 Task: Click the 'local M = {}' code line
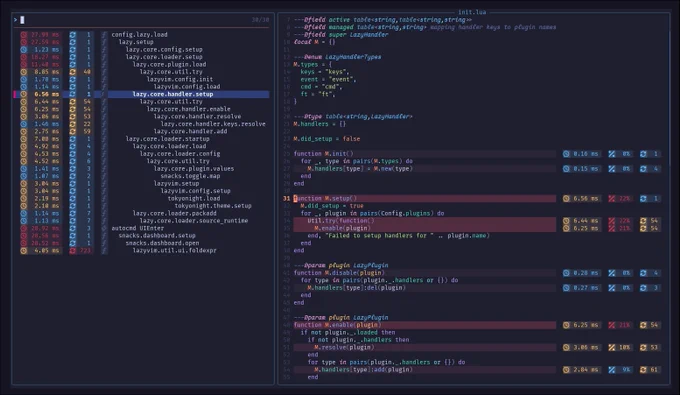pyautogui.click(x=314, y=42)
